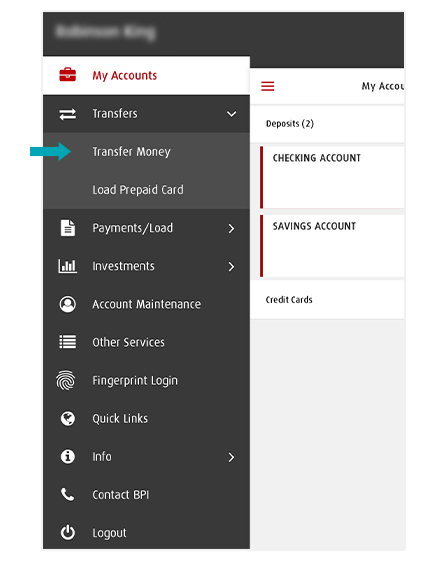430x563 pixels.
Task: Click the Fingerprint Login icon
Action: tap(66, 380)
